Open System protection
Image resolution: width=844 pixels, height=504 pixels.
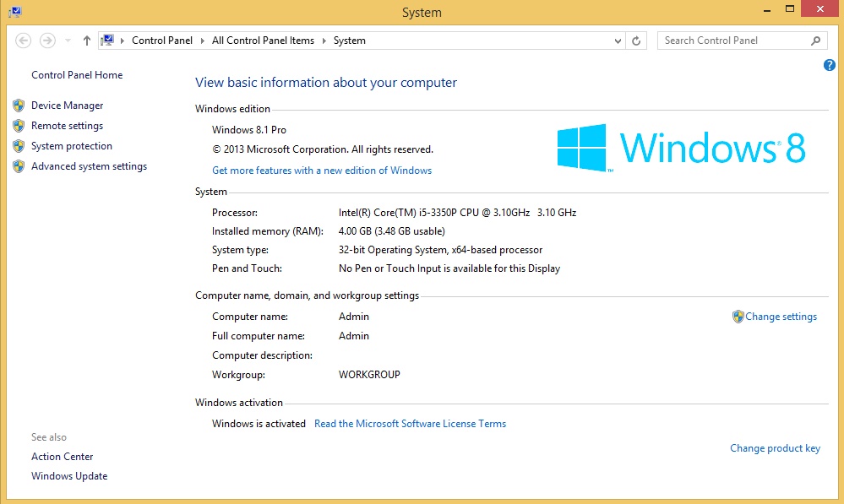point(72,146)
